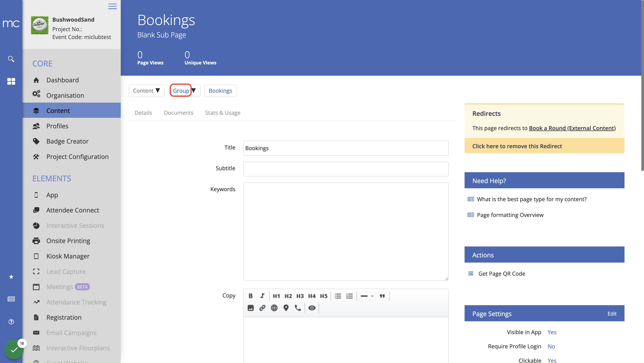Apply italic formatting in Copy editor

262,296
